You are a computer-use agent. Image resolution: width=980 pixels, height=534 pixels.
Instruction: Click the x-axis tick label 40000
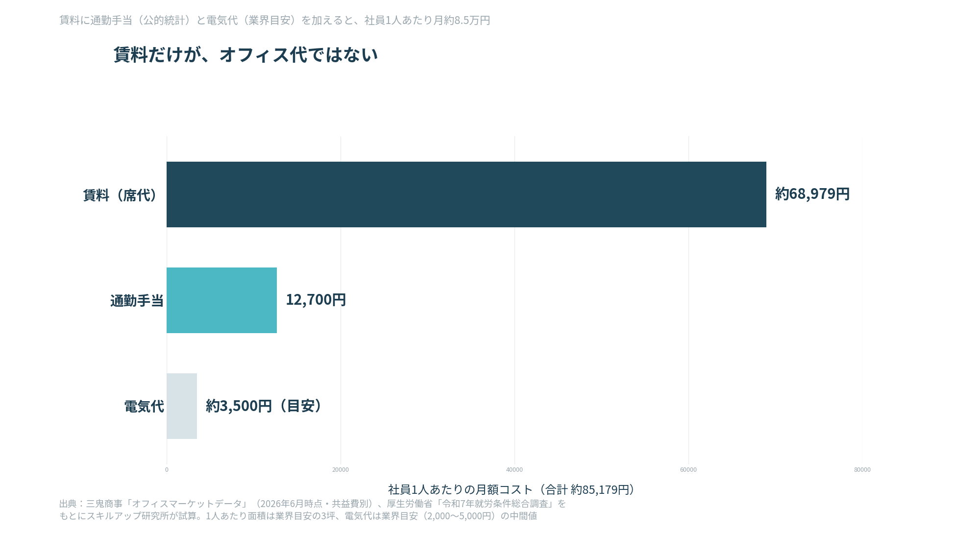514,470
